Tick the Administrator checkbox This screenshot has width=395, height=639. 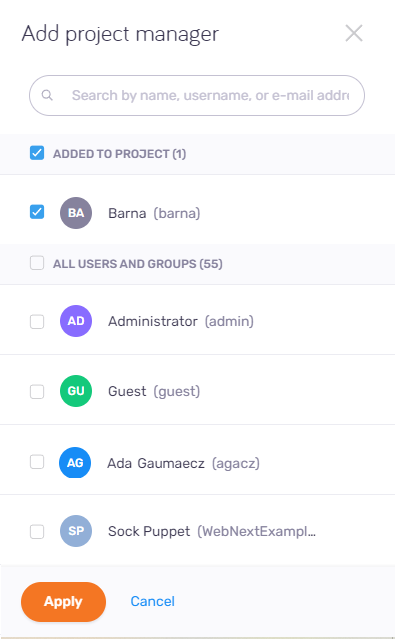(37, 322)
